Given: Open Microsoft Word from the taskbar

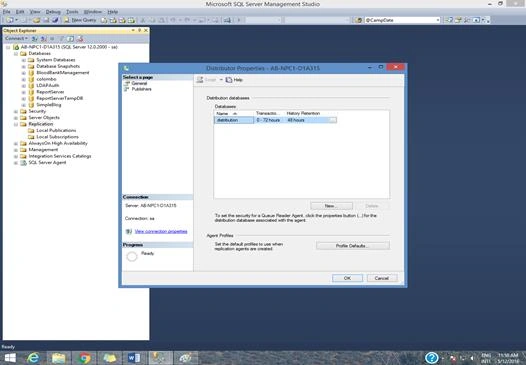Looking at the screenshot, I should tap(134, 358).
